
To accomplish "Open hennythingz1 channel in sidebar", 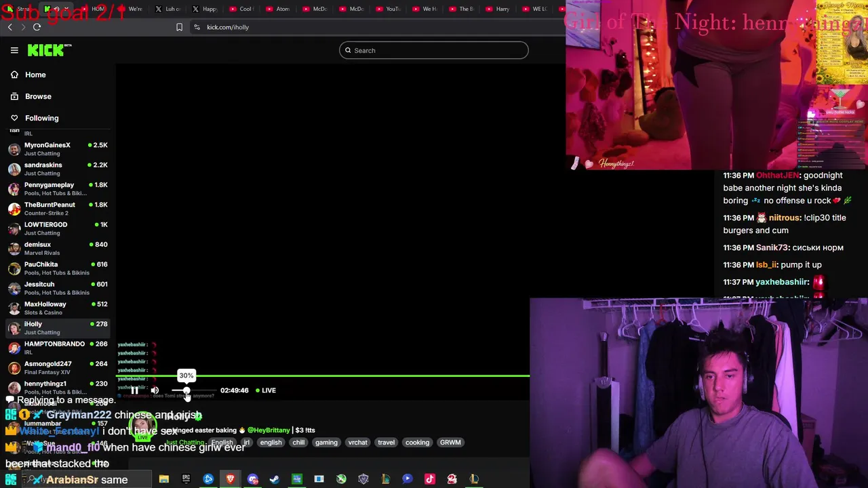I will pos(58,387).
